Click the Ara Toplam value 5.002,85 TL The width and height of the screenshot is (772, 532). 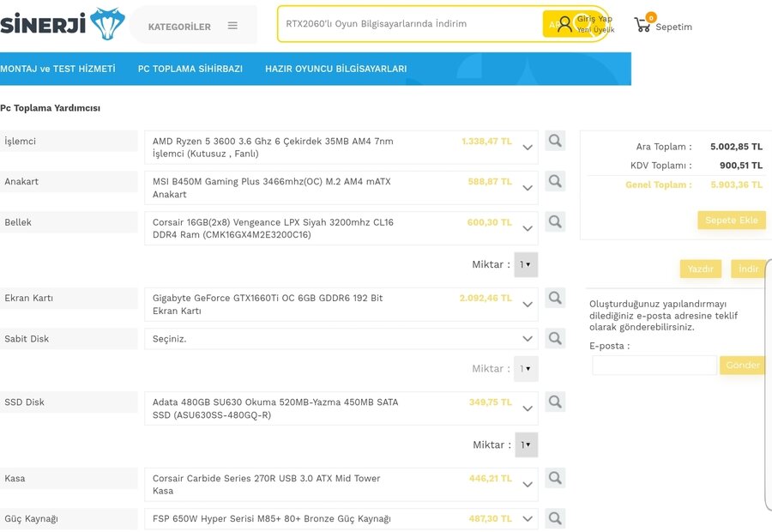pos(736,146)
